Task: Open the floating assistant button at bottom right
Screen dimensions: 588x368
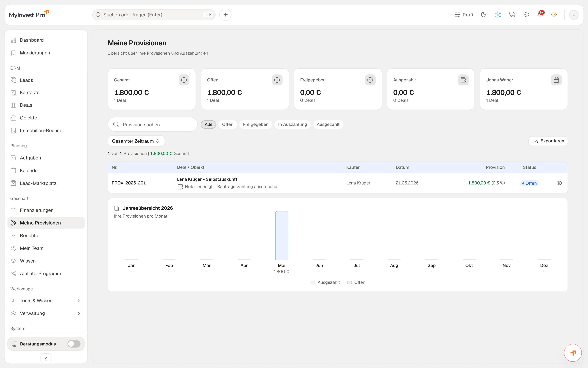Action: click(x=573, y=353)
